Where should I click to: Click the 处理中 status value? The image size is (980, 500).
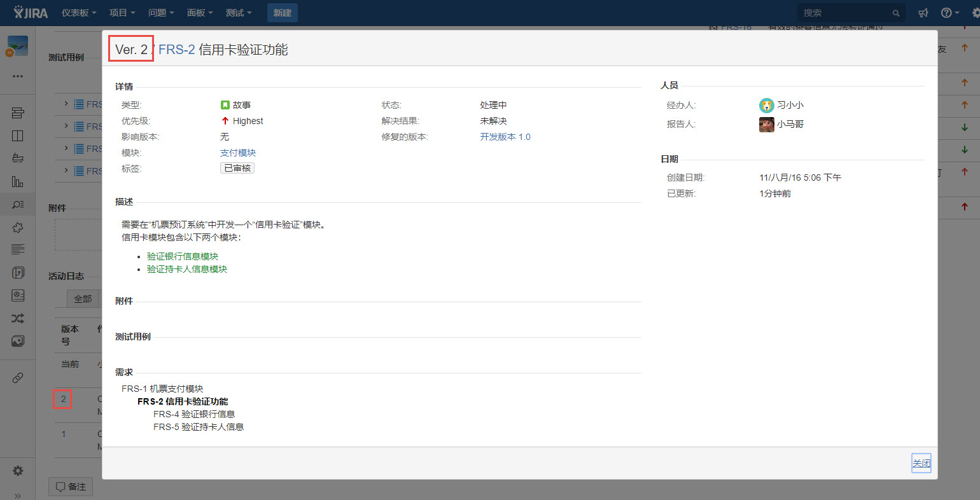pyautogui.click(x=493, y=105)
